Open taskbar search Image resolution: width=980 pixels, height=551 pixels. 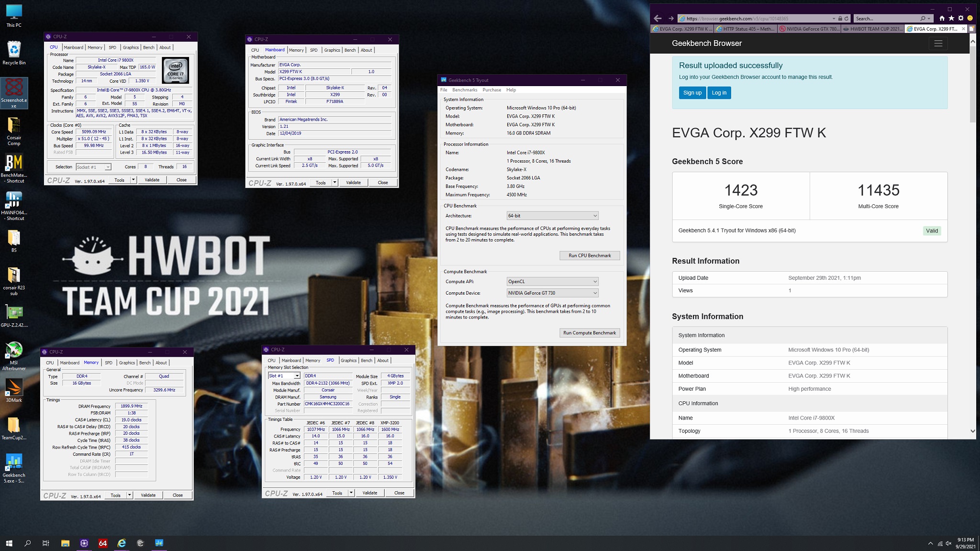click(28, 543)
